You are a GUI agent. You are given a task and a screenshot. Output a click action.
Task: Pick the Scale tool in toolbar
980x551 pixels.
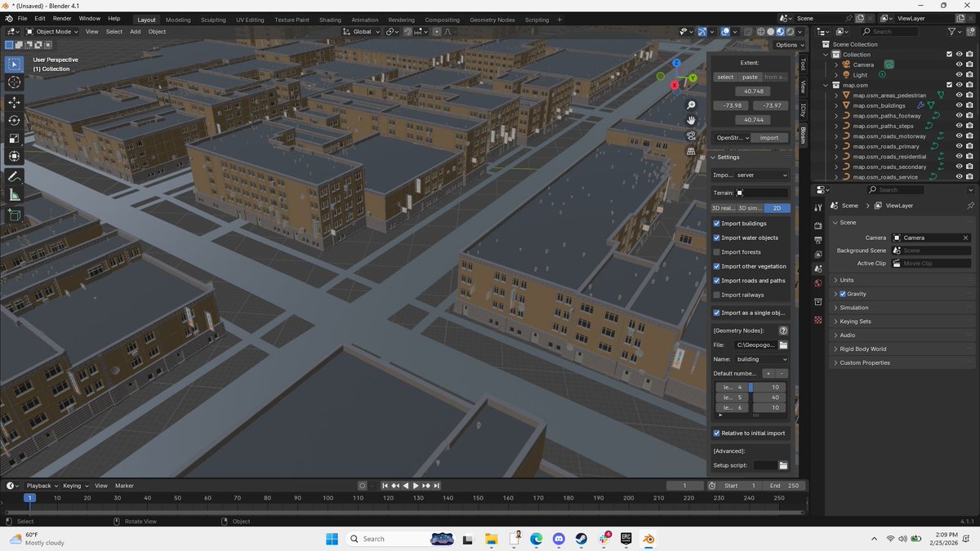point(15,138)
